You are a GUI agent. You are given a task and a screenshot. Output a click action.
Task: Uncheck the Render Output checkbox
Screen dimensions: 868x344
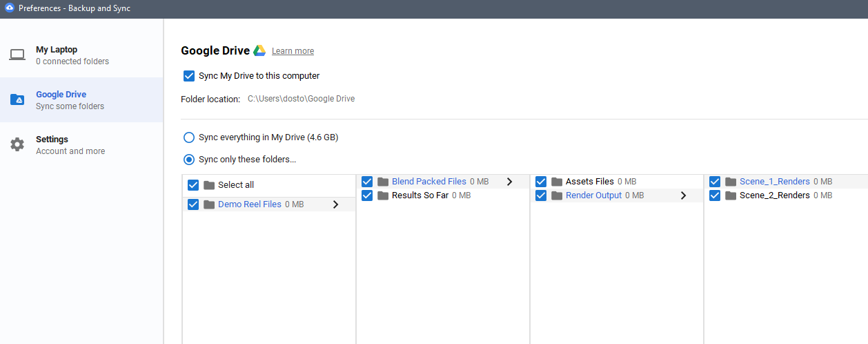[x=541, y=195]
